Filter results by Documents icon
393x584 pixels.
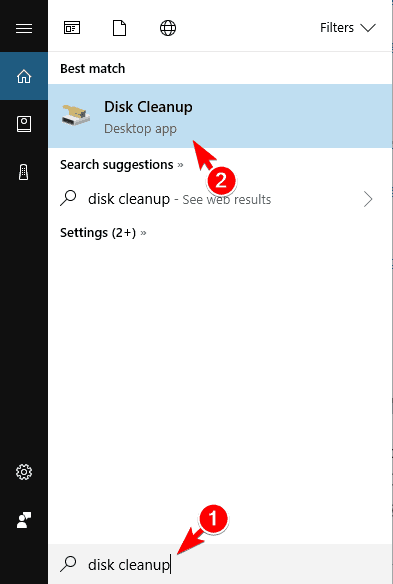(120, 28)
